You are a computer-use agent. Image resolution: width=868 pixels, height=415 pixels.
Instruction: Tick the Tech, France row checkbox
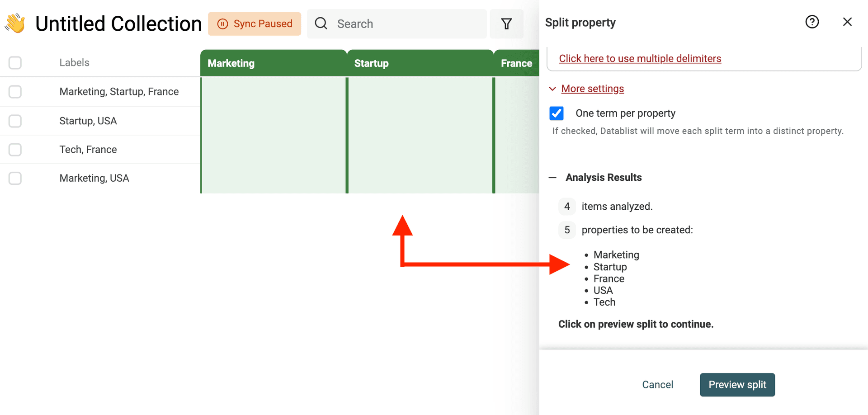tap(15, 150)
